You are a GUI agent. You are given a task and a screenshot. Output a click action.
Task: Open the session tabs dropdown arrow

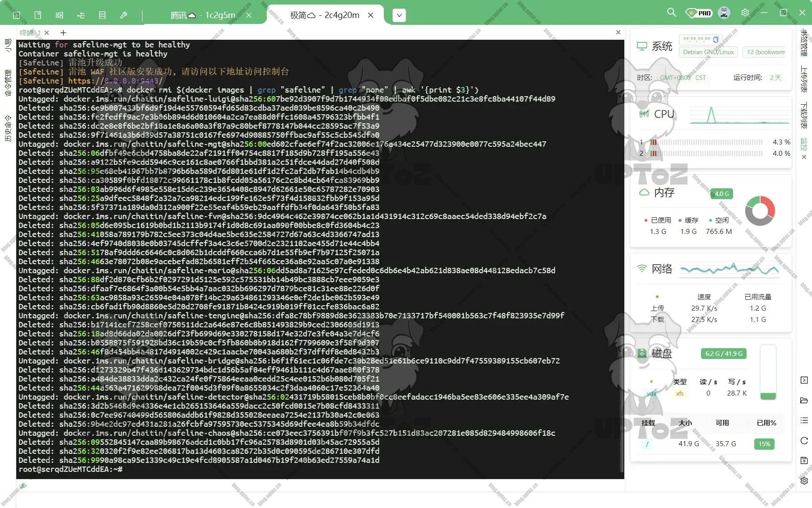[399, 16]
